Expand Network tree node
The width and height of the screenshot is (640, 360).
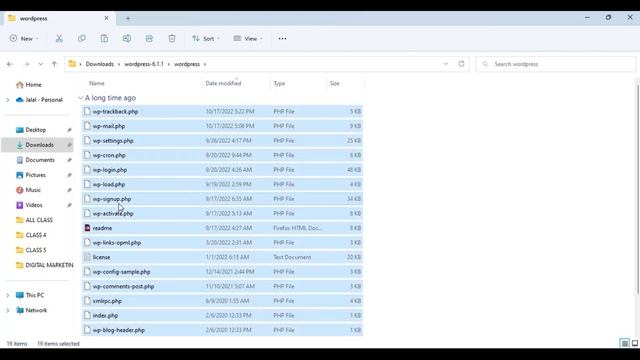8,310
